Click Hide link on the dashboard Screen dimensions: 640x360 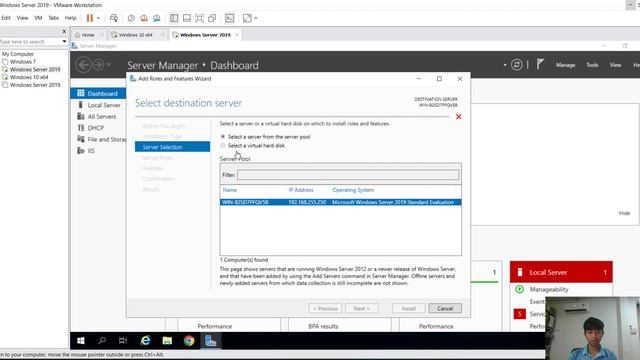pos(624,213)
